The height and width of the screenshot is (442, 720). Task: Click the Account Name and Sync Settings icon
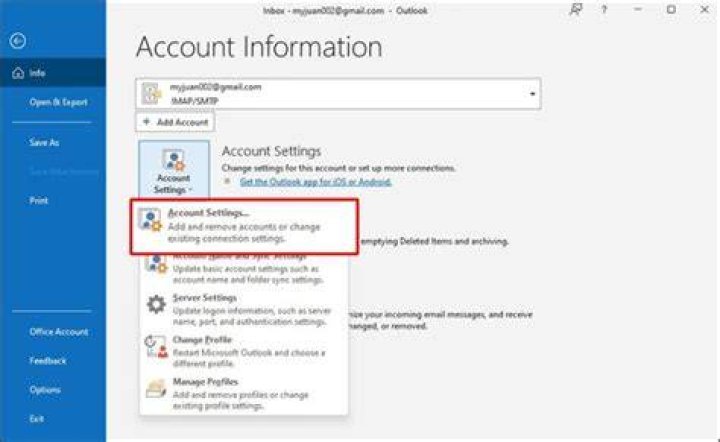tap(156, 264)
